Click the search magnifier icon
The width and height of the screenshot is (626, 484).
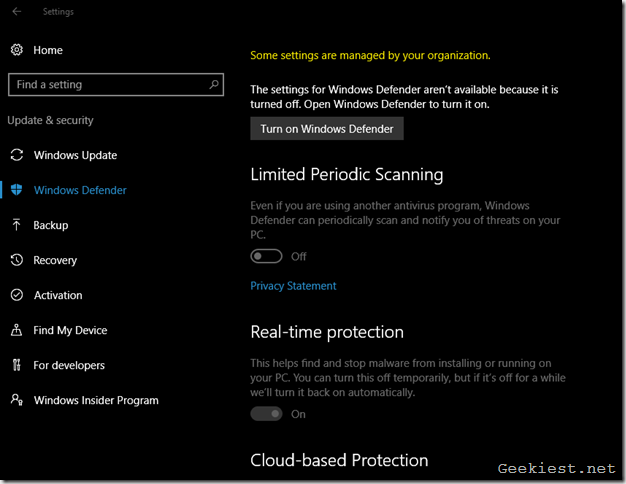(214, 85)
